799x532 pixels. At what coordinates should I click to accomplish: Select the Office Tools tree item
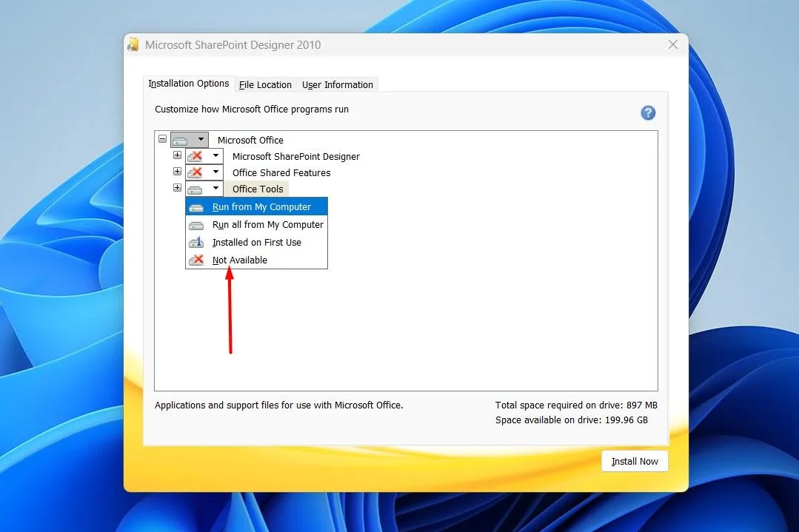click(256, 189)
